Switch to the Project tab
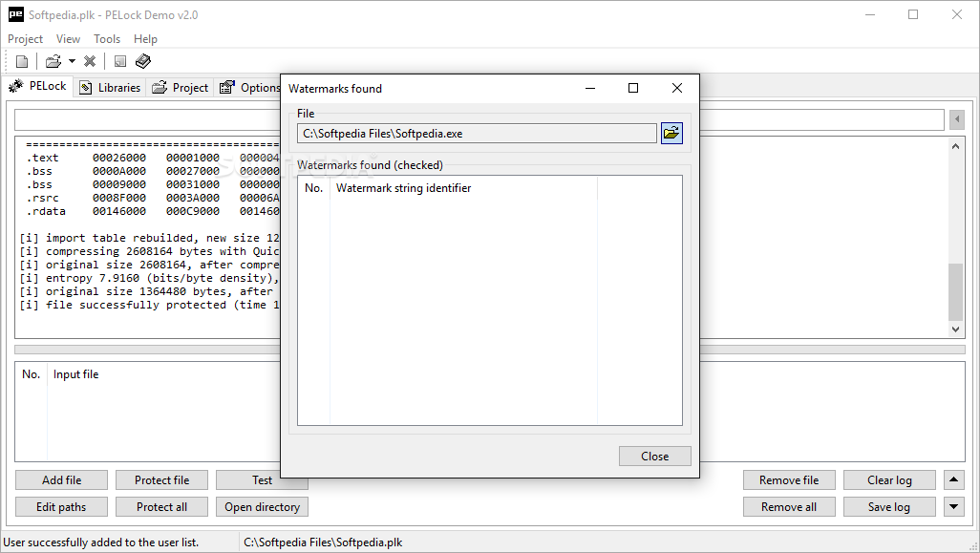Screen dimensions: 980x553 (180, 88)
